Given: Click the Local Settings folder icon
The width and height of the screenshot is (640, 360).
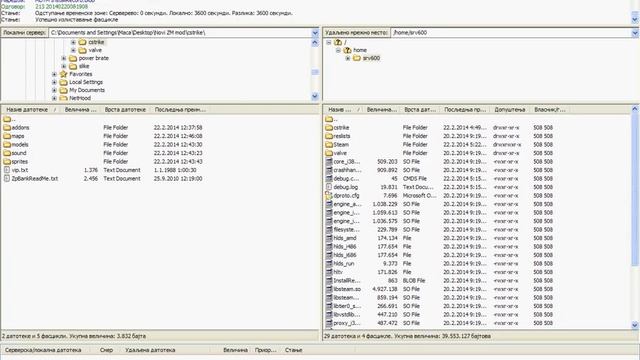Looking at the screenshot, I should click(x=63, y=82).
